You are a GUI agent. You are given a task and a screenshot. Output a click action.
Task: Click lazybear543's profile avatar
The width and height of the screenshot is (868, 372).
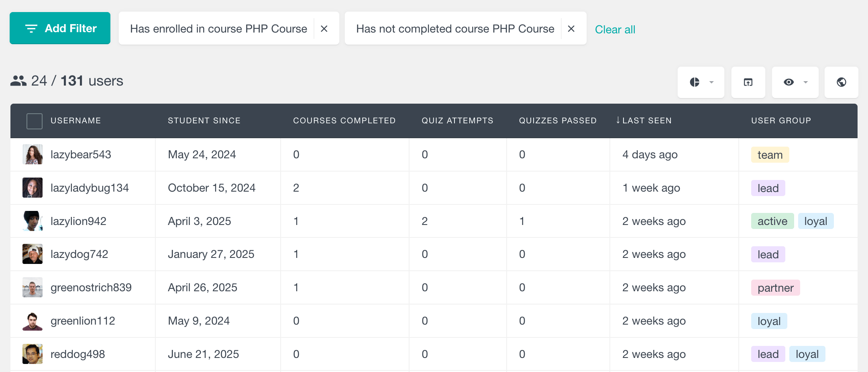click(x=32, y=154)
